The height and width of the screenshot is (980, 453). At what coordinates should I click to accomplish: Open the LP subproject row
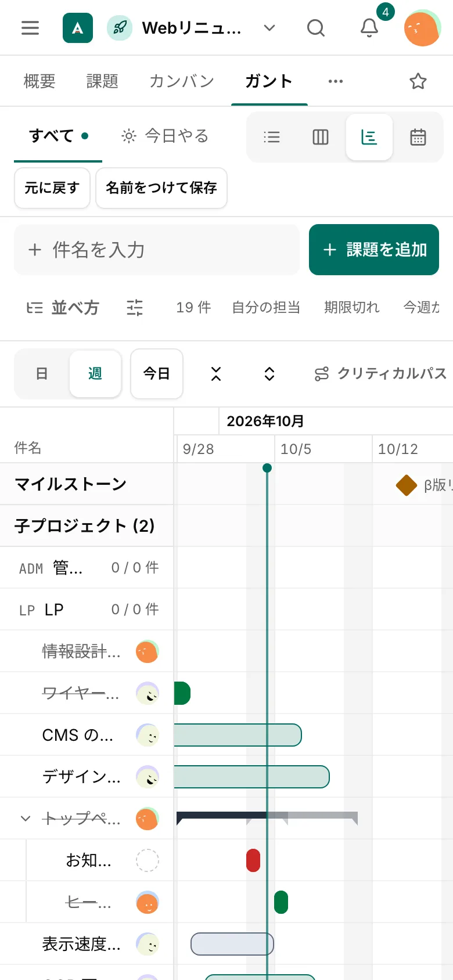point(87,610)
